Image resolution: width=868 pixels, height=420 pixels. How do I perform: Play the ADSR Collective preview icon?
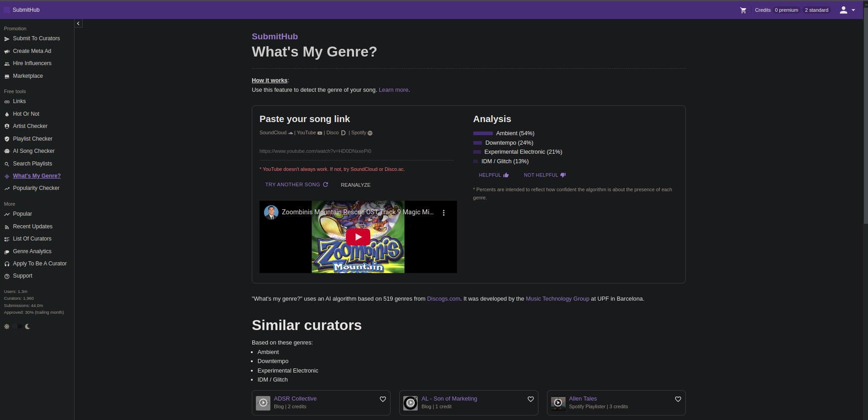[x=263, y=403]
